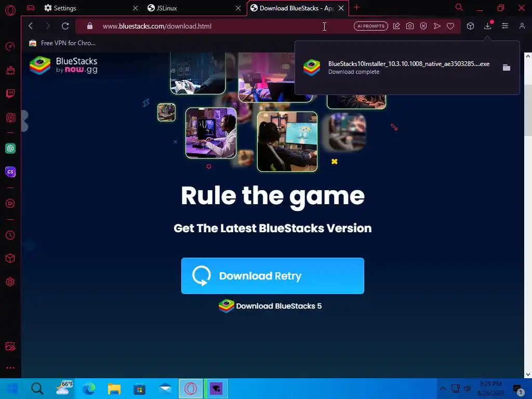The height and width of the screenshot is (399, 532).
Task: Bookmark page with heart icon
Action: (x=450, y=26)
